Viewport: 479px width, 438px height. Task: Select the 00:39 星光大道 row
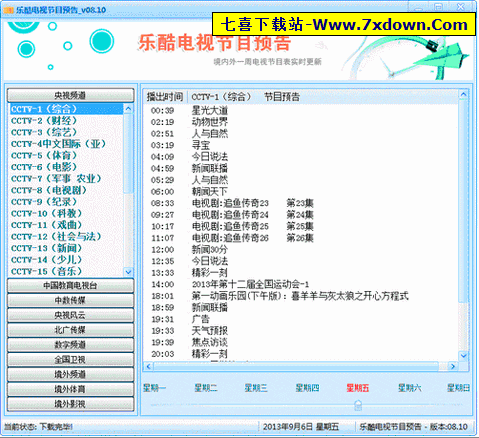(302, 110)
